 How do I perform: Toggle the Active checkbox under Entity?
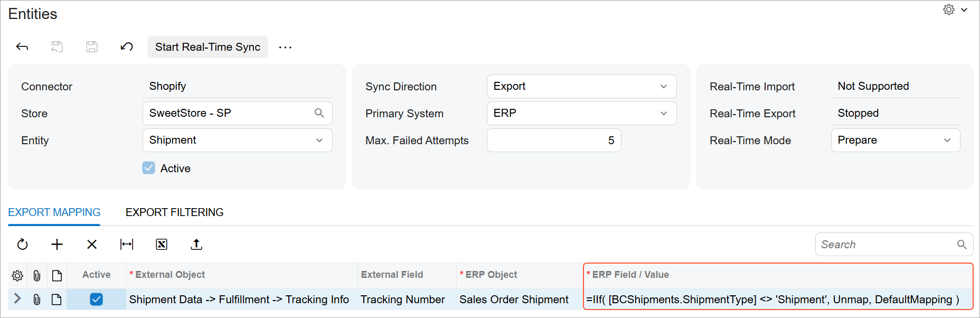149,168
